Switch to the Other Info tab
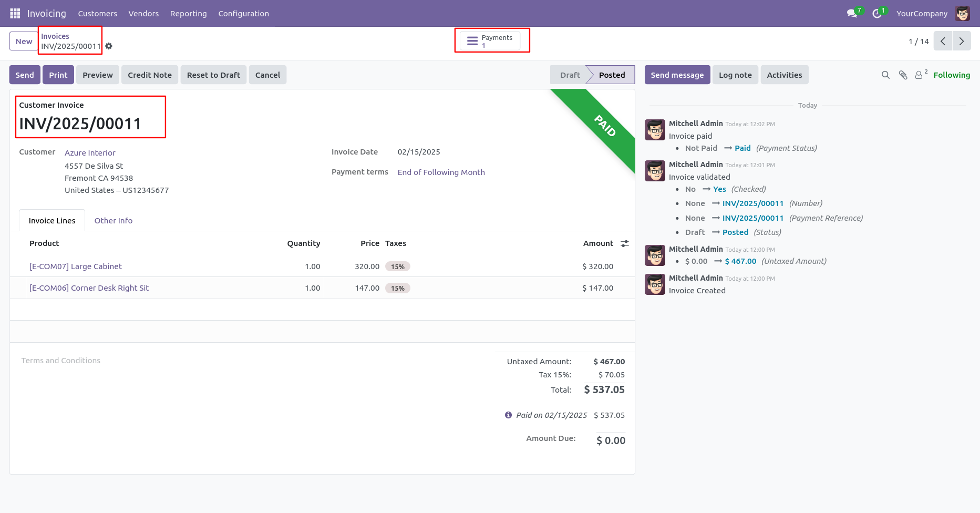The height and width of the screenshot is (513, 980). click(114, 221)
